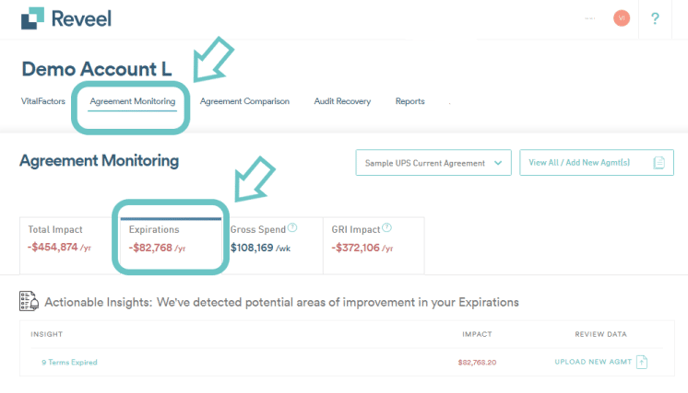Open the 9 Terms Expired insight link
This screenshot has width=688, height=393.
tap(69, 362)
